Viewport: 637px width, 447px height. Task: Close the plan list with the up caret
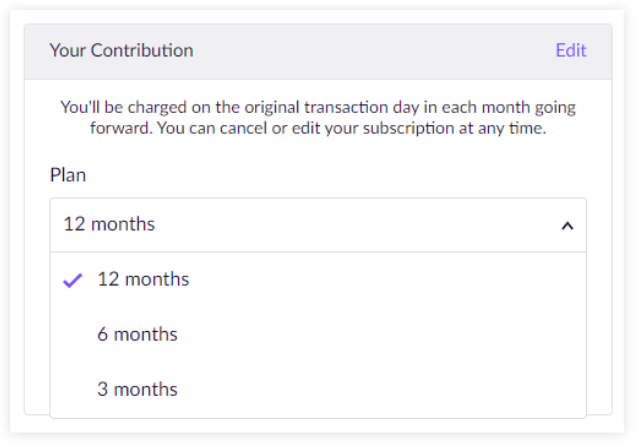tap(567, 226)
